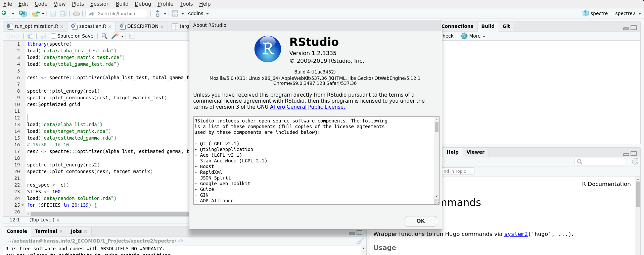644x255 pixels.
Task: Click the Create a Project icon
Action: tap(22, 13)
